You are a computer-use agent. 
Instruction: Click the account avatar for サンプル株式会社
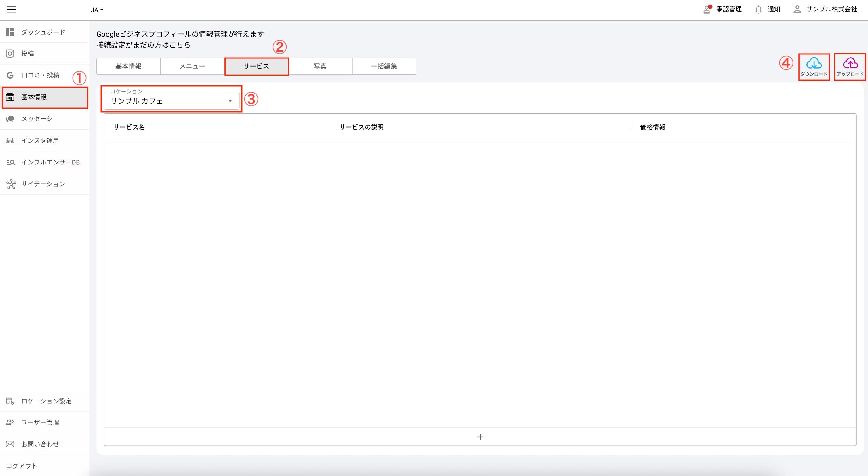[x=797, y=10]
